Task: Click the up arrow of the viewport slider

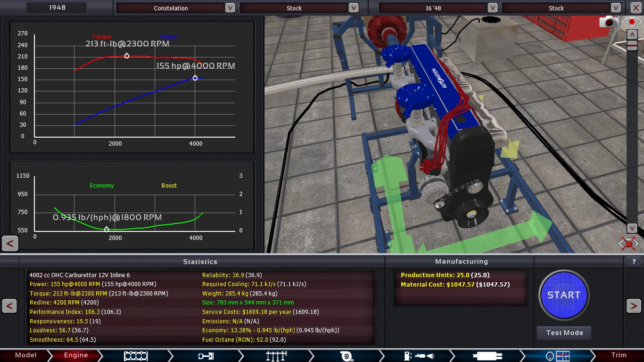Action: [x=632, y=34]
